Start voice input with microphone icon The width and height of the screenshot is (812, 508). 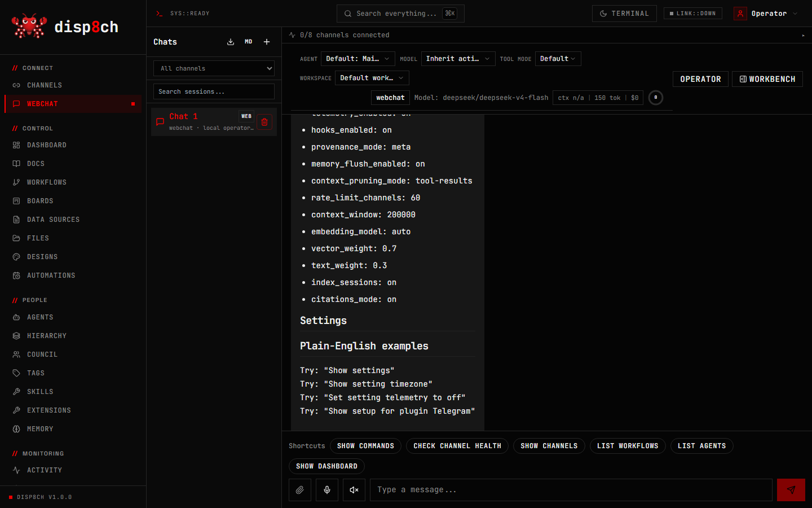pos(327,490)
